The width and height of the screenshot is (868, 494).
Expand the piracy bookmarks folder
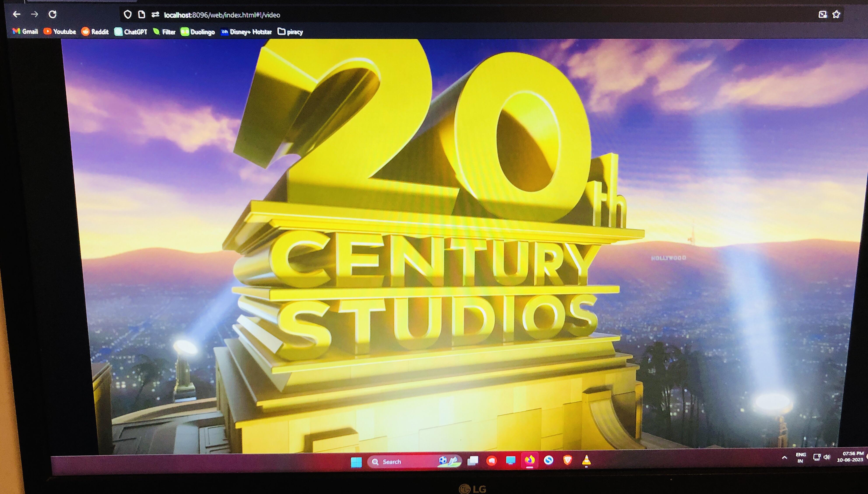290,32
